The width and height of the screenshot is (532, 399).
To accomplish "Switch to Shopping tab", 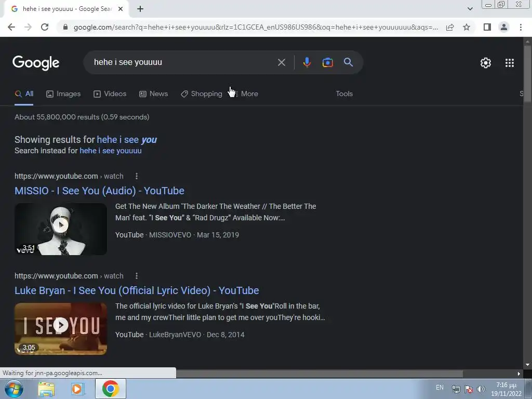I will tap(202, 94).
